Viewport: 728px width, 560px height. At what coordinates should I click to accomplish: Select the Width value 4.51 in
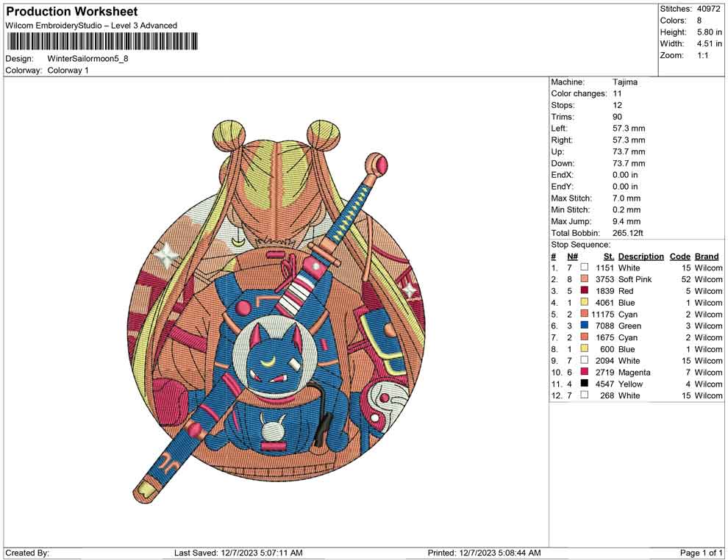click(710, 43)
